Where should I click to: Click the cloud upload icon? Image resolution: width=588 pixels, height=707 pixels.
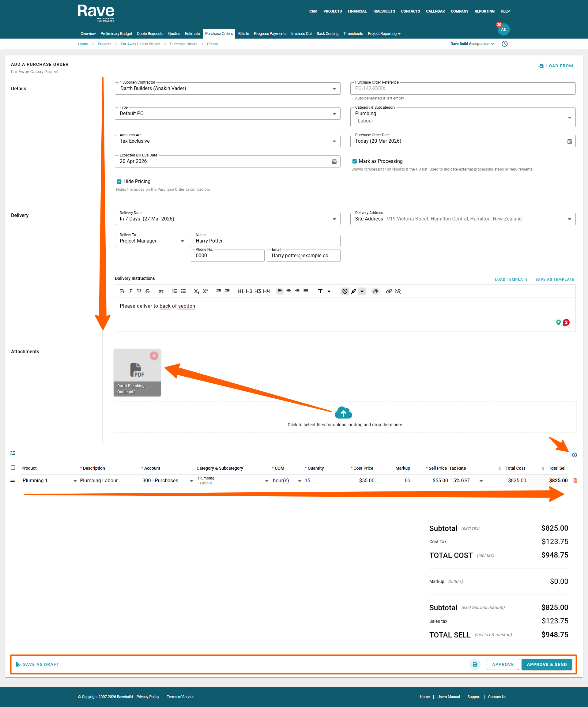[x=343, y=413]
